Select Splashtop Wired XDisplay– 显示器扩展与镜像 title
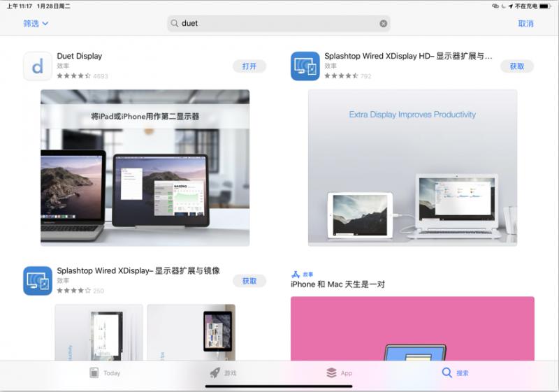This screenshot has width=559, height=392. click(x=138, y=270)
